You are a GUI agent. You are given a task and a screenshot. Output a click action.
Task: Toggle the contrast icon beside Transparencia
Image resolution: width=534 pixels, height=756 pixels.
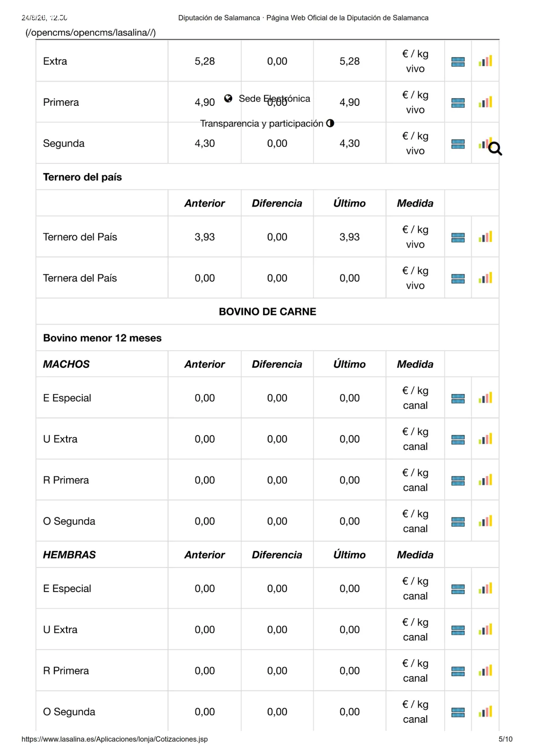point(330,123)
